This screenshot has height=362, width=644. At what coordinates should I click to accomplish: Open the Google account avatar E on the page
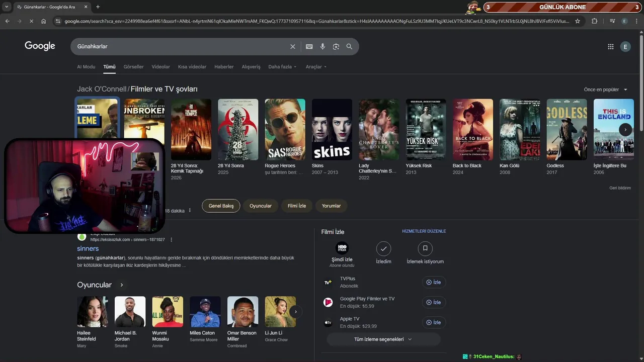(x=625, y=47)
